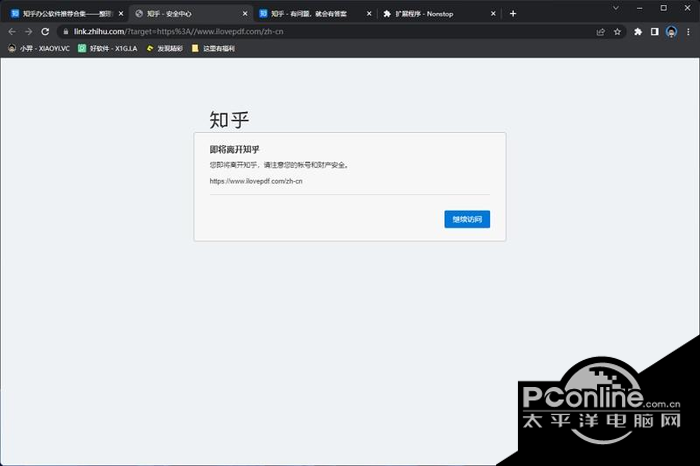
Task: Minimize the Chrome window
Action: point(640,8)
